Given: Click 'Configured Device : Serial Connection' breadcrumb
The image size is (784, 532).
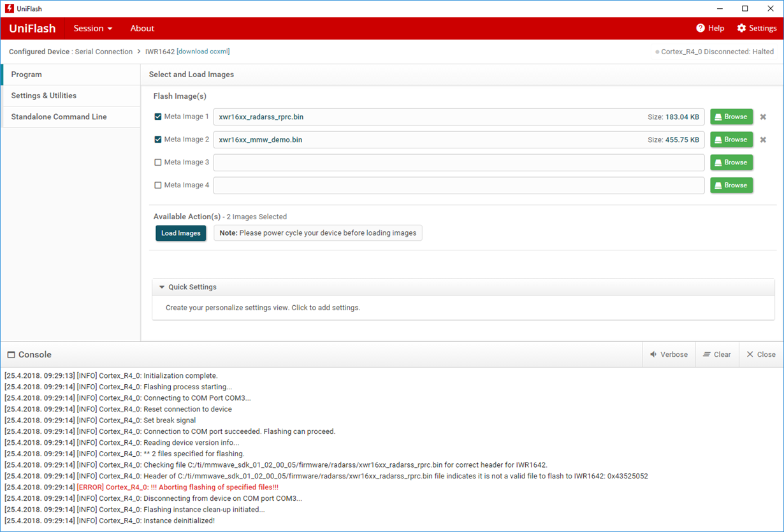Looking at the screenshot, I should click(x=71, y=52).
